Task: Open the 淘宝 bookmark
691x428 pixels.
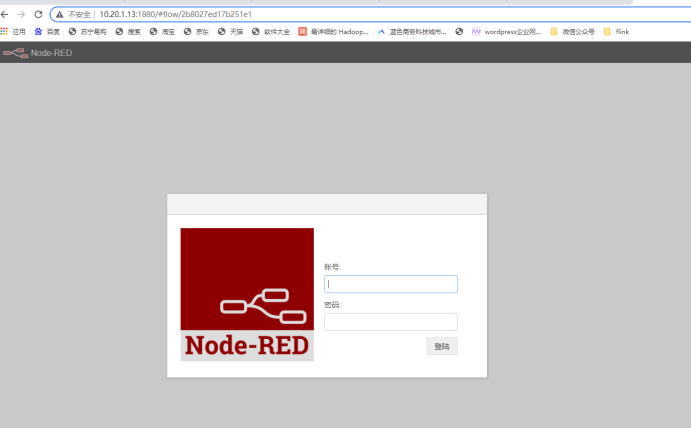Action: pos(162,31)
